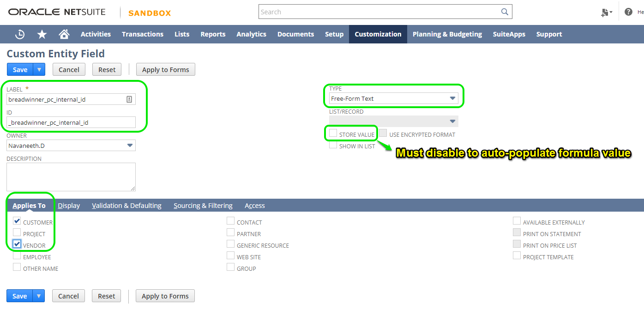
Task: Click the Oracle NetSuite logo
Action: pos(57,12)
